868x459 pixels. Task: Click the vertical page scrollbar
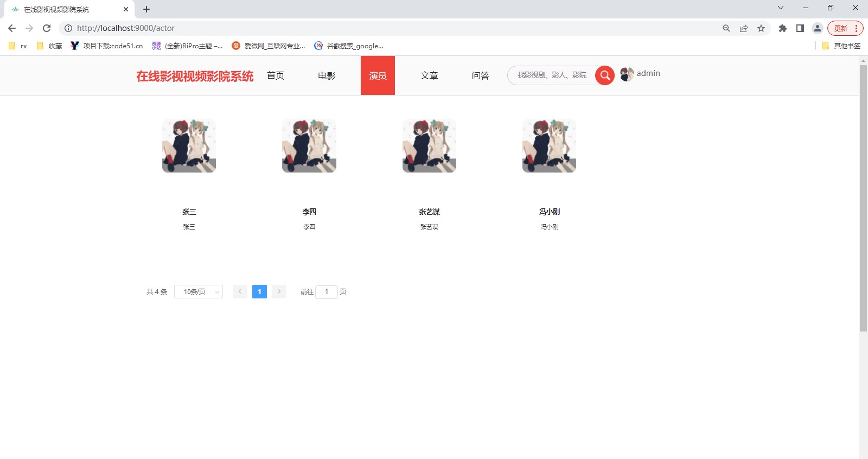coord(863,199)
